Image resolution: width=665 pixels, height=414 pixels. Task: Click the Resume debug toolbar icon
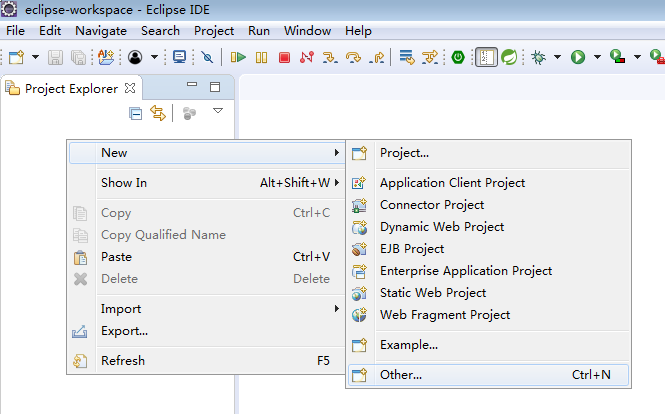tap(238, 57)
